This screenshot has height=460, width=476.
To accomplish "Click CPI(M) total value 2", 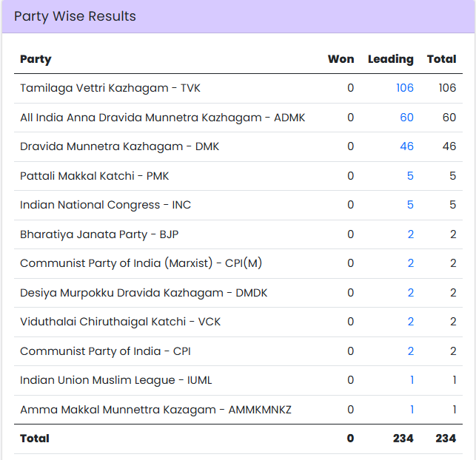I will pos(453,263).
